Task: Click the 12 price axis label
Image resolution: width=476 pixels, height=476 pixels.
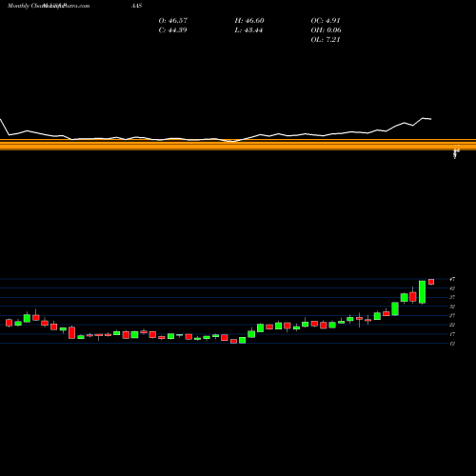Action: (x=452, y=344)
